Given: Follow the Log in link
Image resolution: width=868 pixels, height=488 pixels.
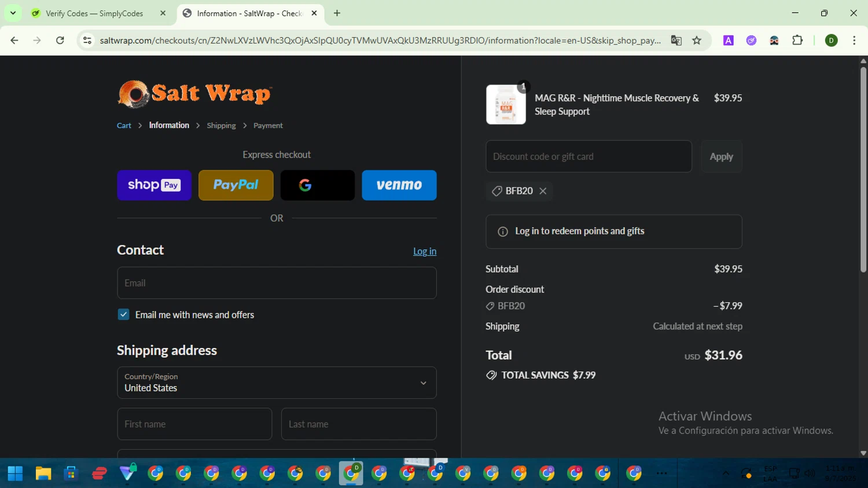Looking at the screenshot, I should point(425,251).
